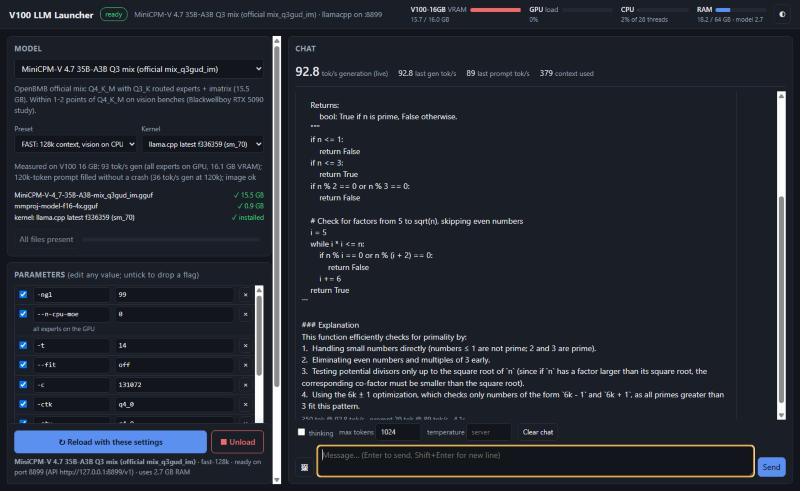Remove the -t parameter with its × icon
This screenshot has height=491, width=800.
click(245, 346)
